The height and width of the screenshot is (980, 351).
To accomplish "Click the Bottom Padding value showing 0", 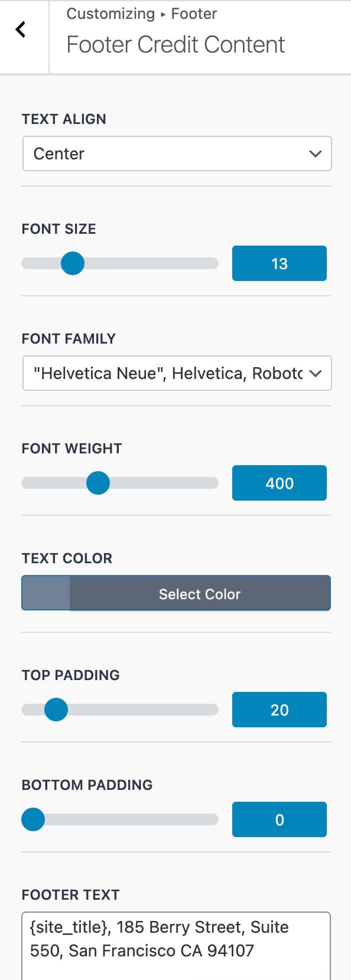I will 279,819.
